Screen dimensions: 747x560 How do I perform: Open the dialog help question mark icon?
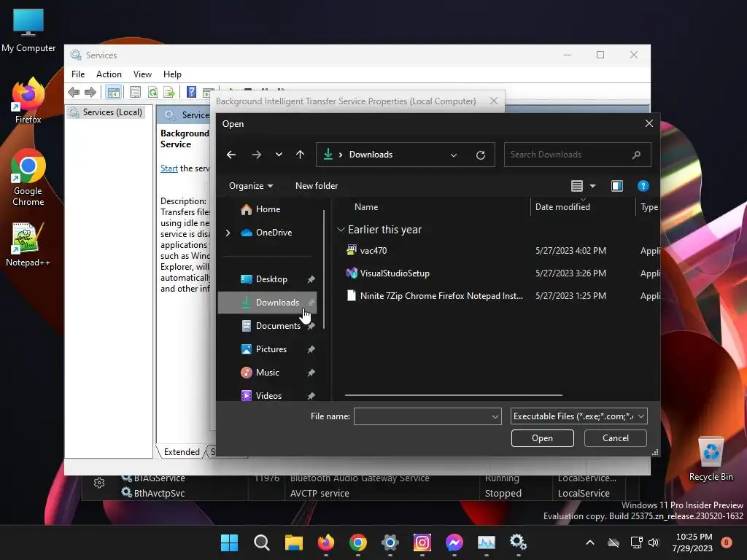(x=643, y=186)
